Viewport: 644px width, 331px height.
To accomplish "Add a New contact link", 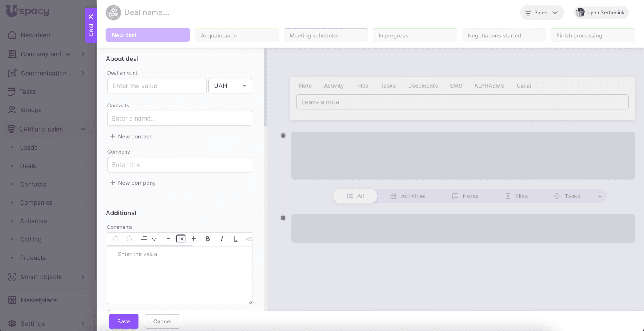I will click(x=131, y=137).
